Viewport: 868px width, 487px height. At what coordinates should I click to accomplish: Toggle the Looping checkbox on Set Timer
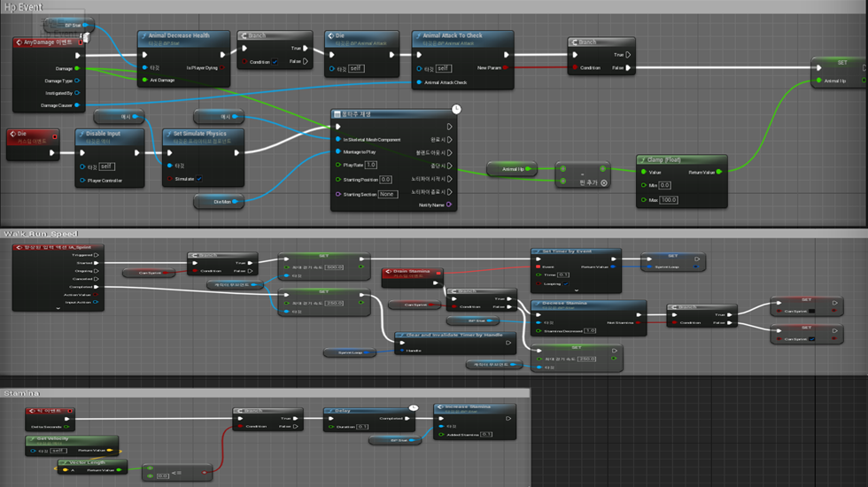[x=565, y=284]
